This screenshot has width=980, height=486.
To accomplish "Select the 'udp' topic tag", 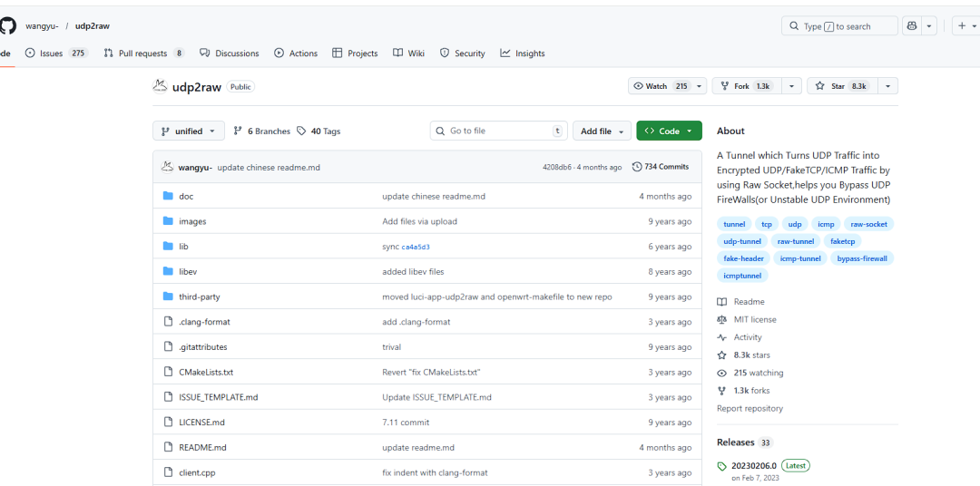I will (x=795, y=224).
